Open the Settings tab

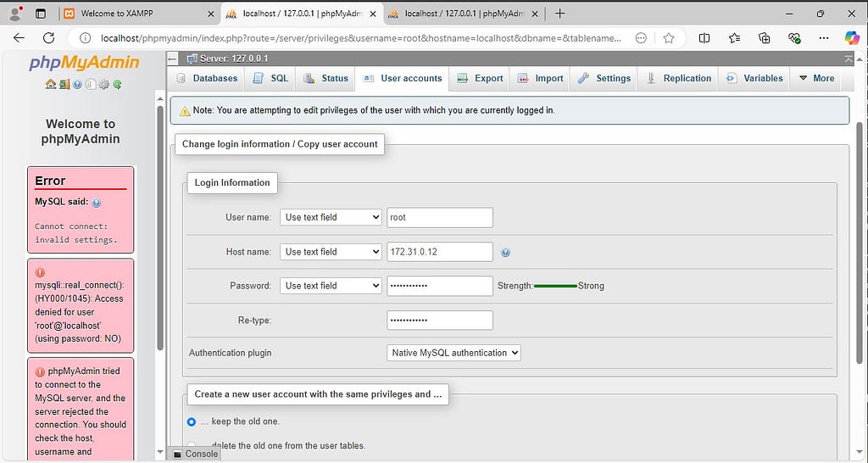pos(604,79)
